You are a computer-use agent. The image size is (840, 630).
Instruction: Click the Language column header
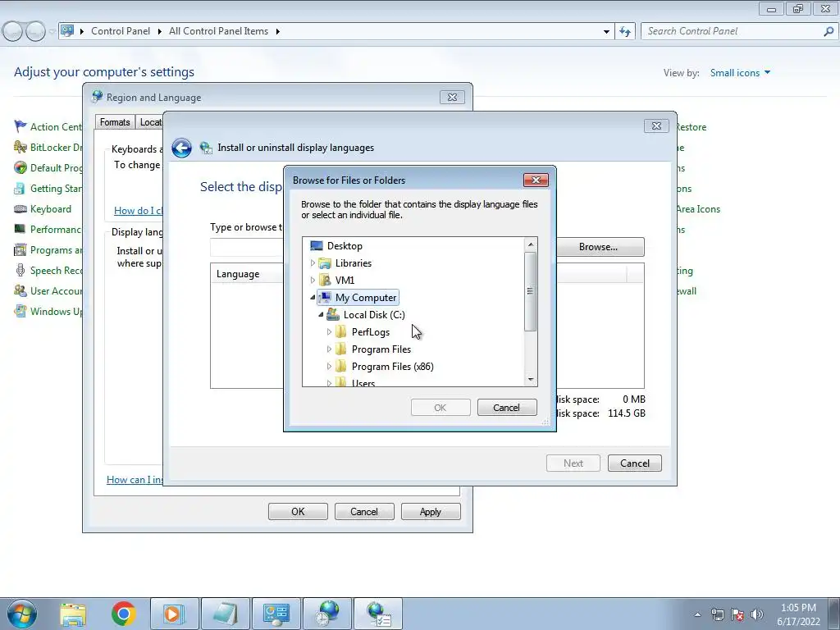[238, 274]
